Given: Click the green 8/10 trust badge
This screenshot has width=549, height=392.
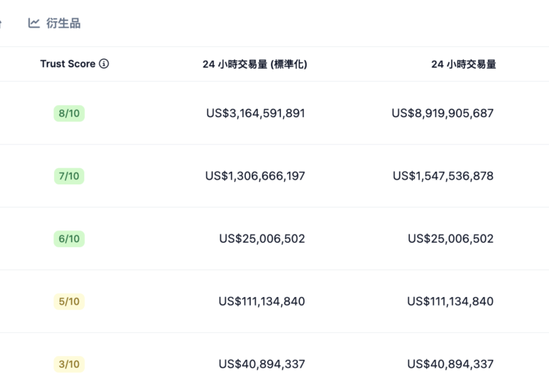Looking at the screenshot, I should click(x=69, y=113).
